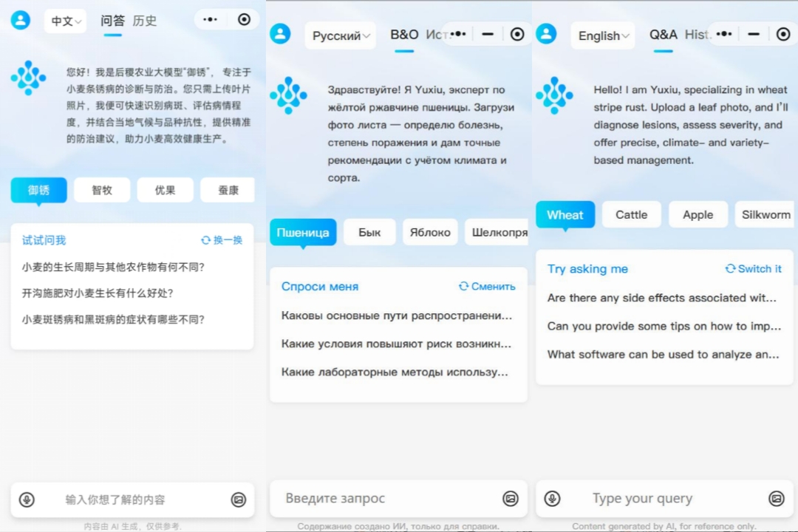
Task: Click the 换一换 refresh link
Action: point(222,240)
